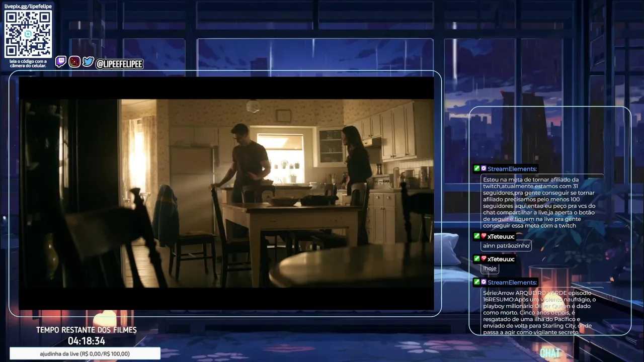Click the 04:18:34 countdown timer
This screenshot has height=362, width=644.
[87, 341]
